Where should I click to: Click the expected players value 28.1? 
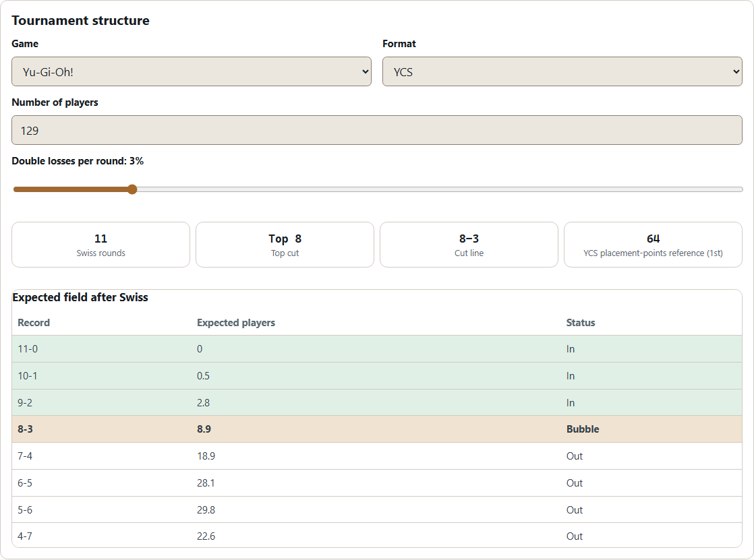(x=206, y=483)
